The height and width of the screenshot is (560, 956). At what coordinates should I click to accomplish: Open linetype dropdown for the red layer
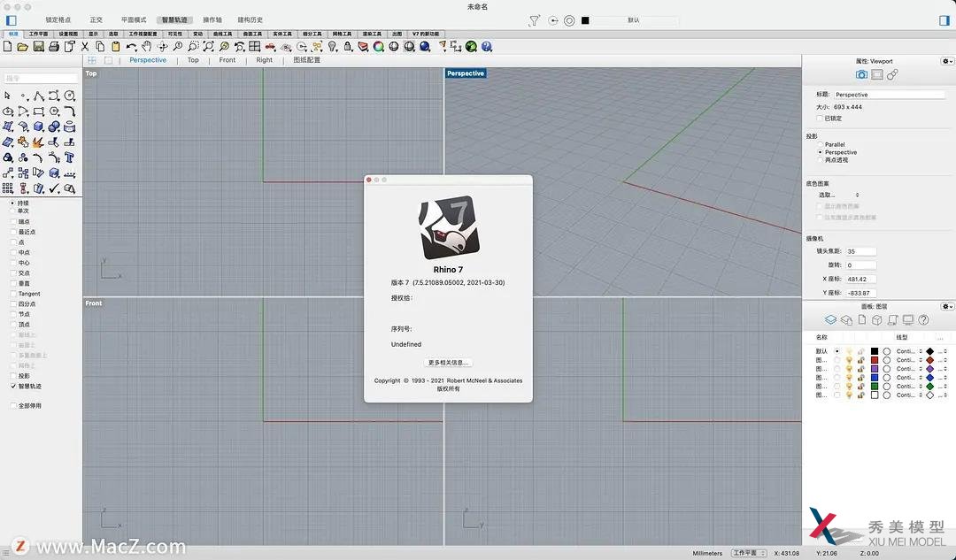[x=909, y=360]
